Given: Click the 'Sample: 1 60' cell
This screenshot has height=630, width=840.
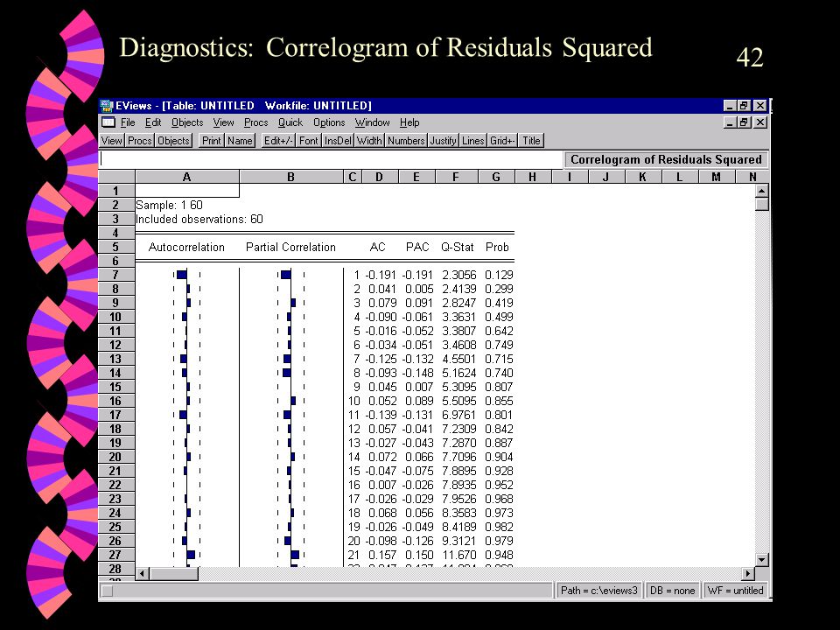Looking at the screenshot, I should [x=169, y=205].
